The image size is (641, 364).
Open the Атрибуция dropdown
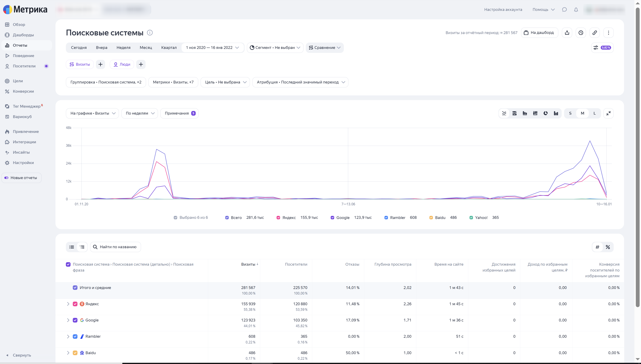pos(300,82)
